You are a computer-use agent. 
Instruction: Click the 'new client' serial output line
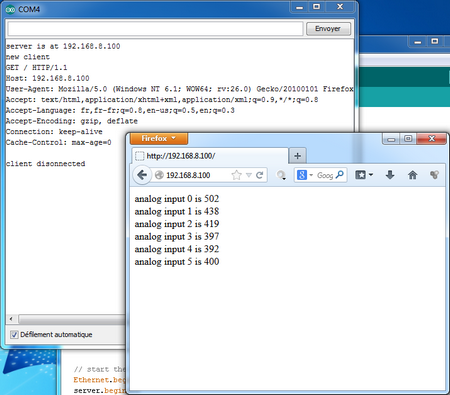[28, 57]
